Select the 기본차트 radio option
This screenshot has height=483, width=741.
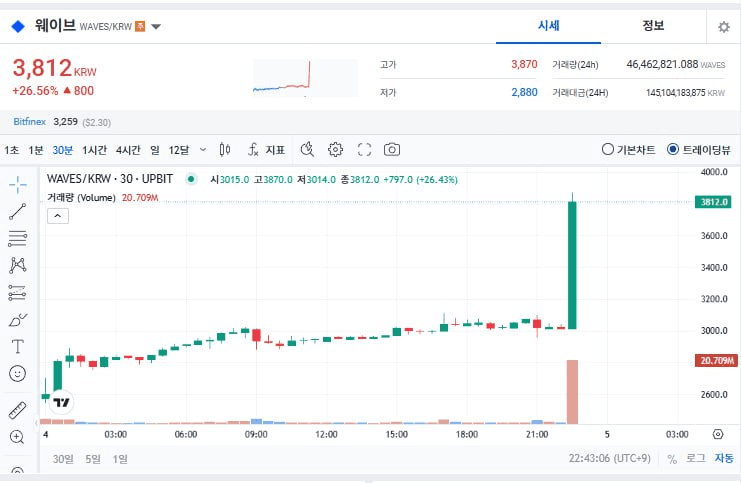coord(629,150)
